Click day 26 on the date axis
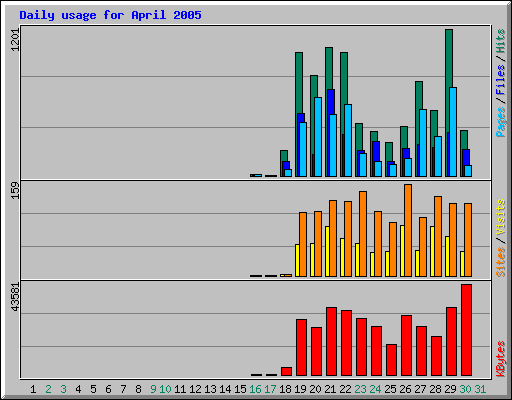512x400 pixels. 405,389
